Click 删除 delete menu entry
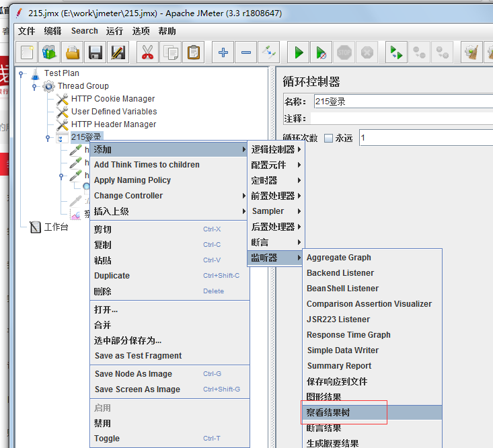This screenshot has height=448, width=493. click(169, 291)
